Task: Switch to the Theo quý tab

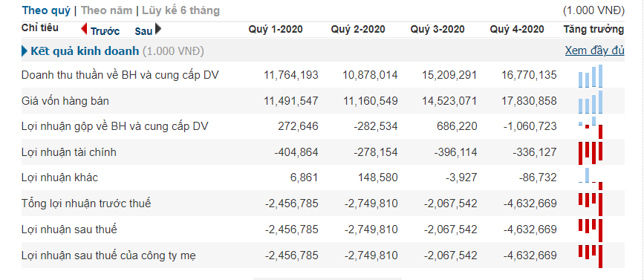Action: tap(46, 10)
